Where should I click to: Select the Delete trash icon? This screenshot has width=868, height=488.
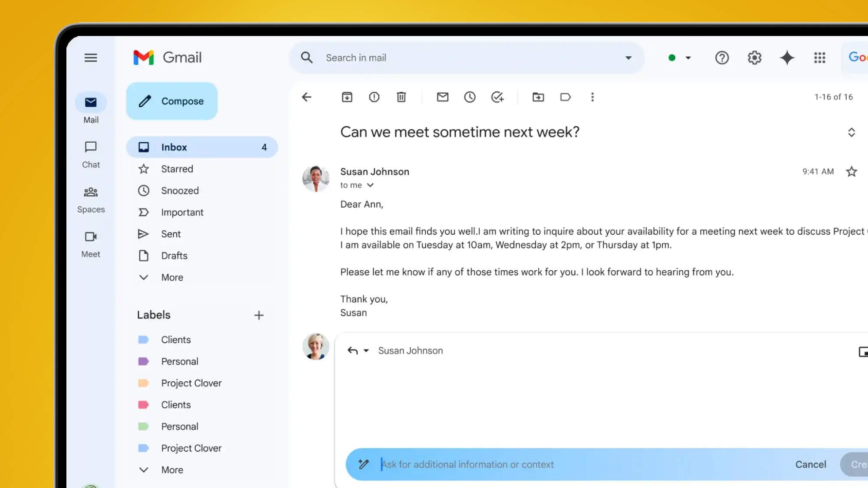pyautogui.click(x=401, y=97)
